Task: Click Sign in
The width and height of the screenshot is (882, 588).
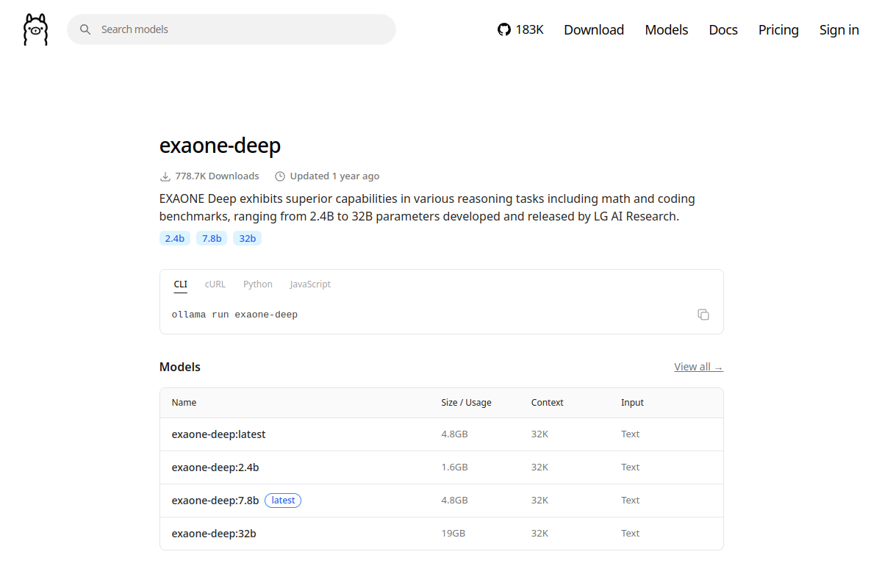Action: point(839,29)
